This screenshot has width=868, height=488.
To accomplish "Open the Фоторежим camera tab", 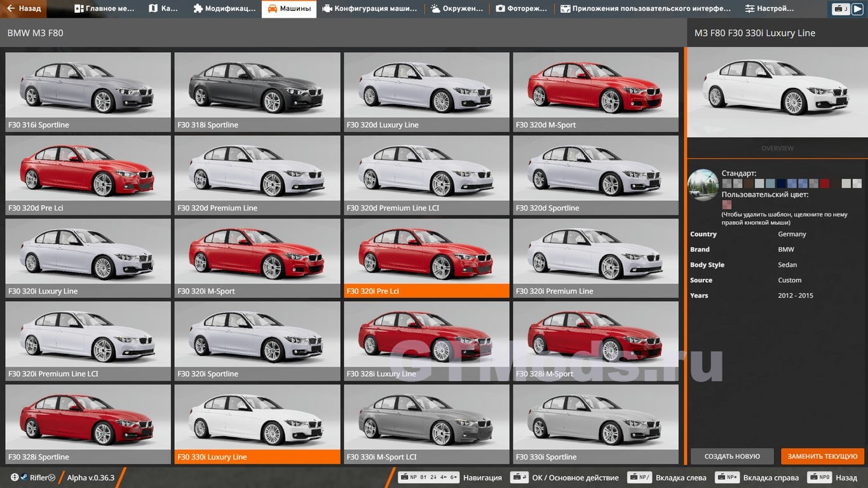I will [x=521, y=9].
